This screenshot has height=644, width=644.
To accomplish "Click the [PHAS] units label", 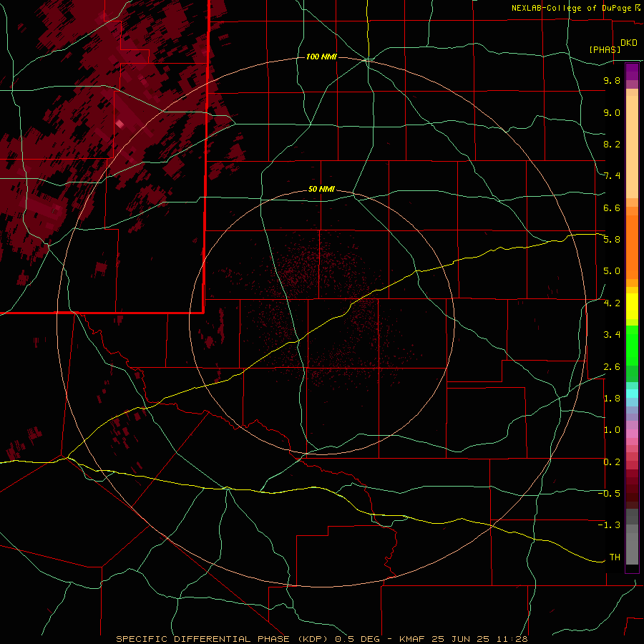I will (x=605, y=49).
